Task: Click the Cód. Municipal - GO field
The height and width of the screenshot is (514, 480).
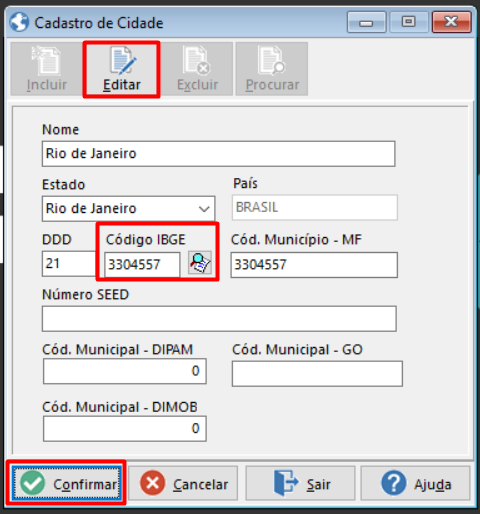Action: click(x=317, y=374)
